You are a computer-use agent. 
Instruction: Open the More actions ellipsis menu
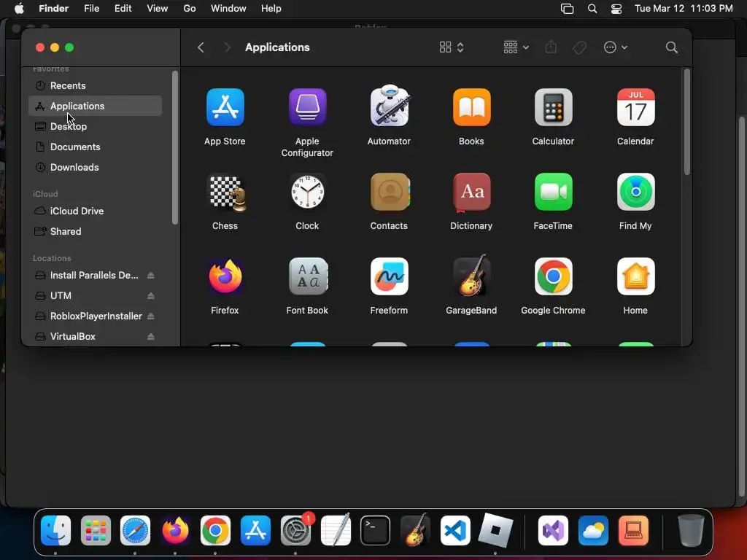tap(615, 47)
